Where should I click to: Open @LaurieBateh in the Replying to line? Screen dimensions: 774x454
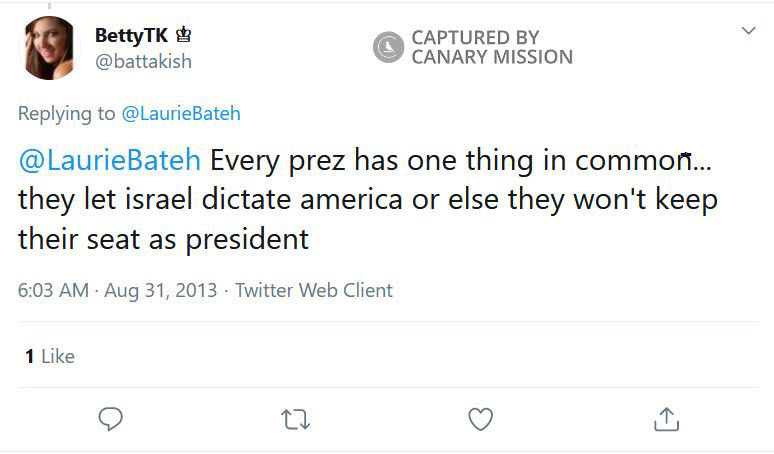(181, 113)
